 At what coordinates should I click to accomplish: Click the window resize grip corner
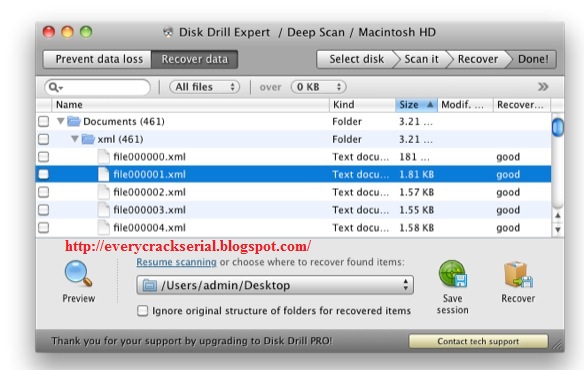pyautogui.click(x=558, y=345)
